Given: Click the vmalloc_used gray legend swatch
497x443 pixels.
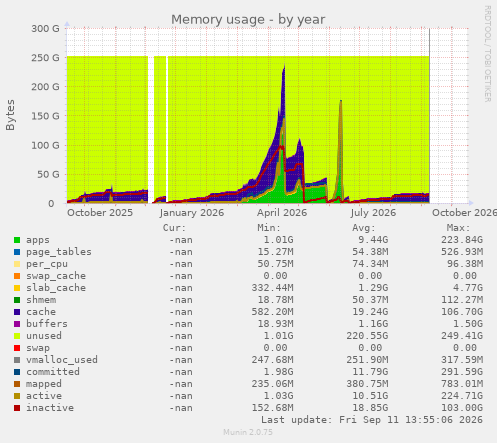Looking at the screenshot, I should click(x=17, y=360).
